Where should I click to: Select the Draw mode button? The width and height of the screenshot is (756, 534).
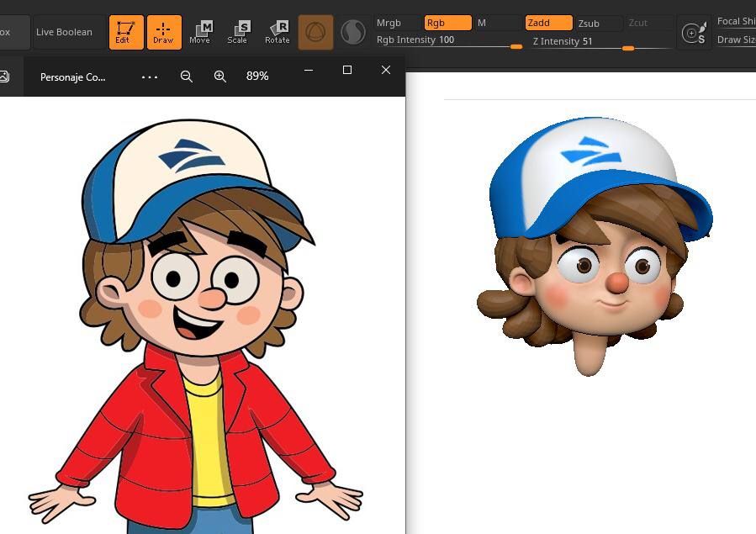(164, 32)
